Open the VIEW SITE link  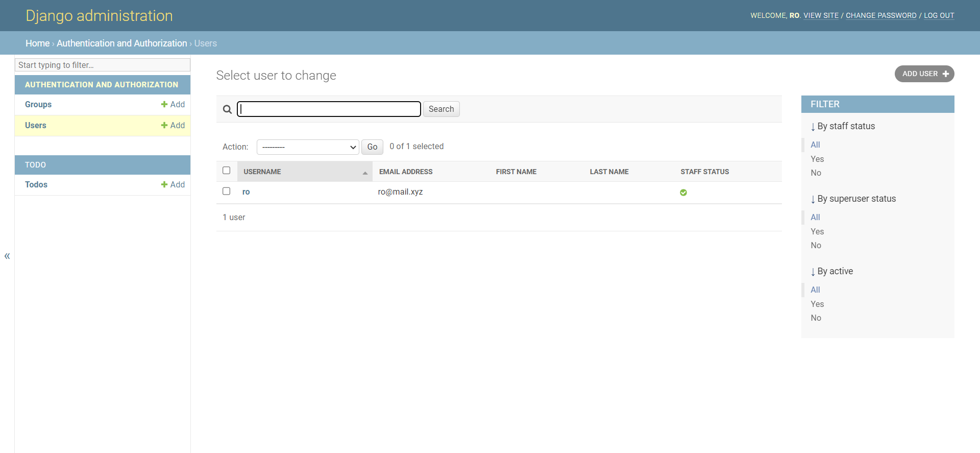click(821, 15)
